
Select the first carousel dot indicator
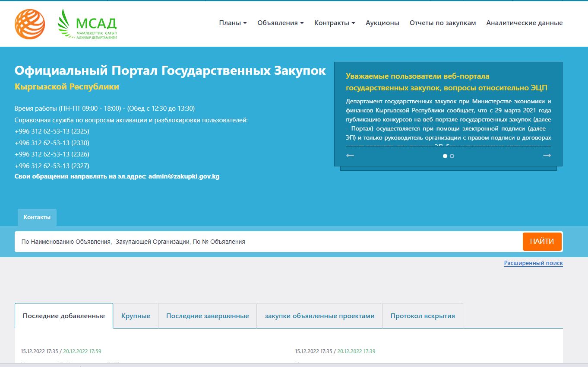(445, 156)
